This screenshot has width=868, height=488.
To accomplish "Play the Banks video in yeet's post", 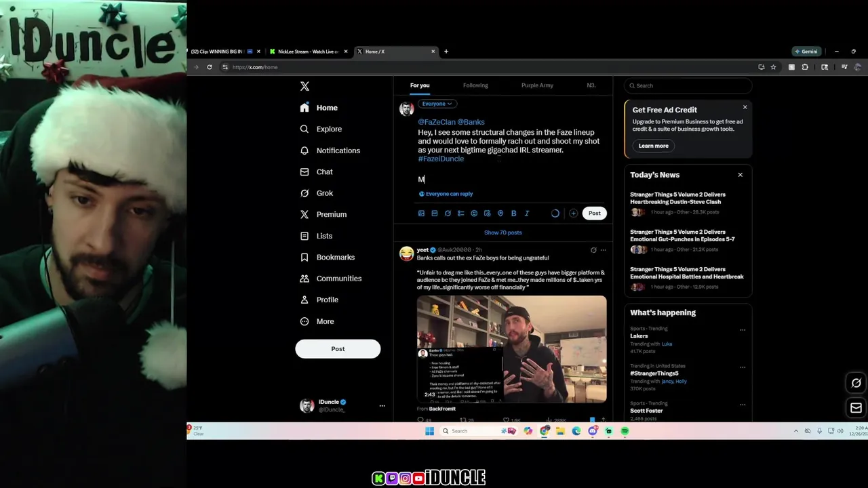I will pos(512,349).
